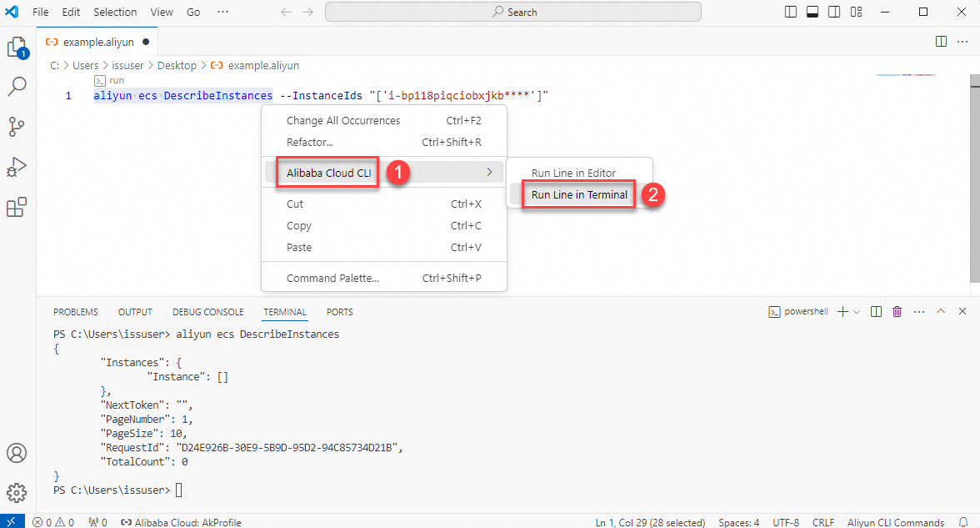Choose Run Line in Editor

(579, 173)
